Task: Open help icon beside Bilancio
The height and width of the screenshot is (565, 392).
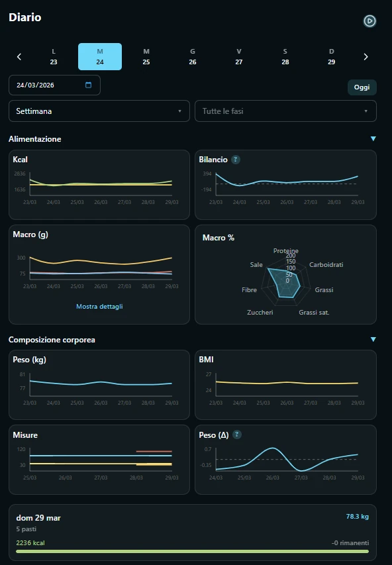Action: coord(235,159)
